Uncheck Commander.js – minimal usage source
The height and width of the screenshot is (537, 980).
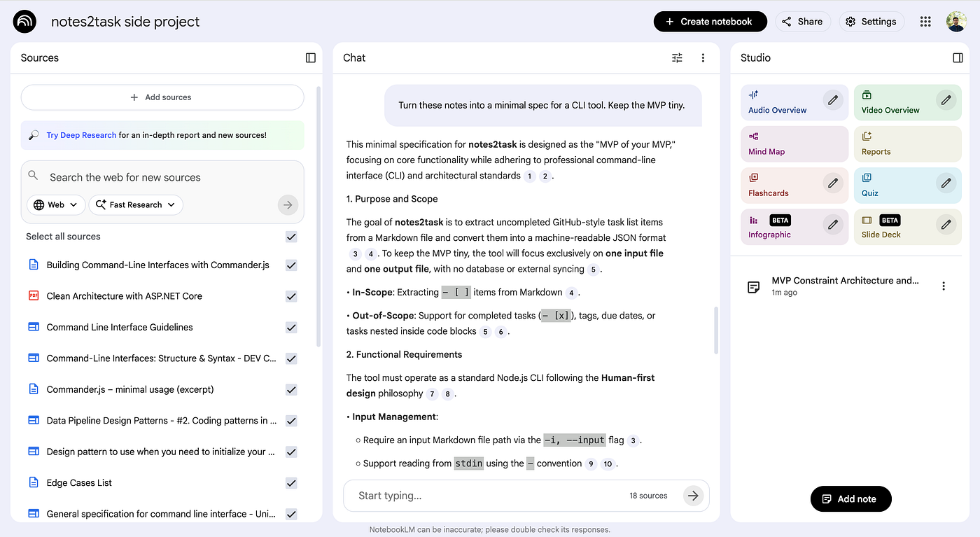pos(291,389)
